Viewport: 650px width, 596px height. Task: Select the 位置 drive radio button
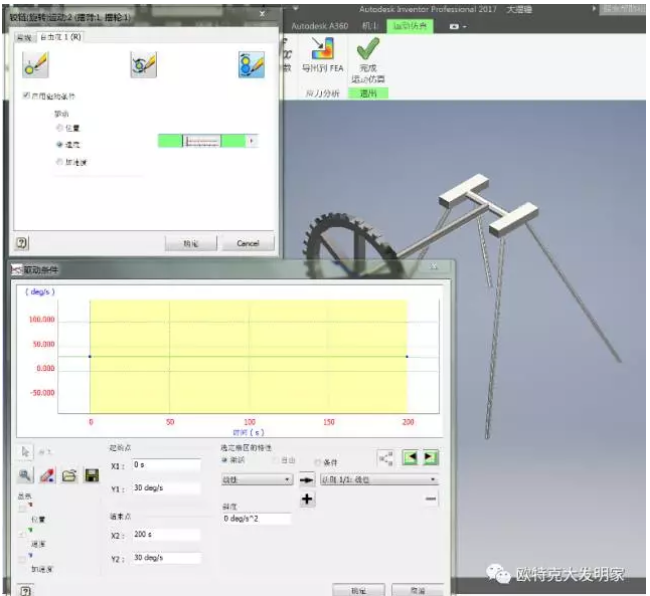tap(59, 128)
